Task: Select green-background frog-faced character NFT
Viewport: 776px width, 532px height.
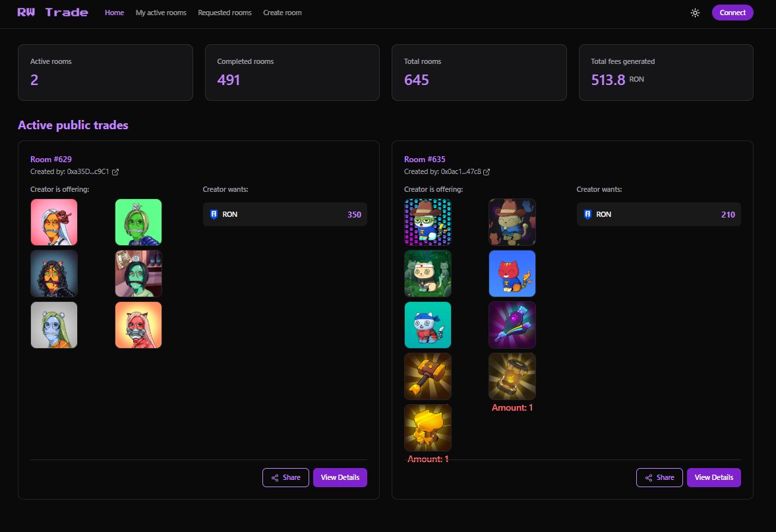Action: (138, 222)
